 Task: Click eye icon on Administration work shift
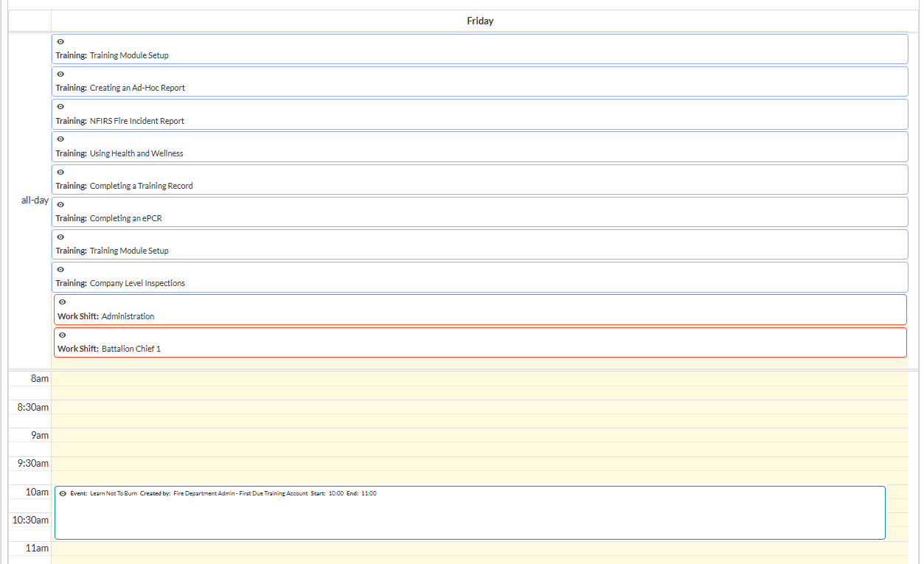pyautogui.click(x=63, y=302)
